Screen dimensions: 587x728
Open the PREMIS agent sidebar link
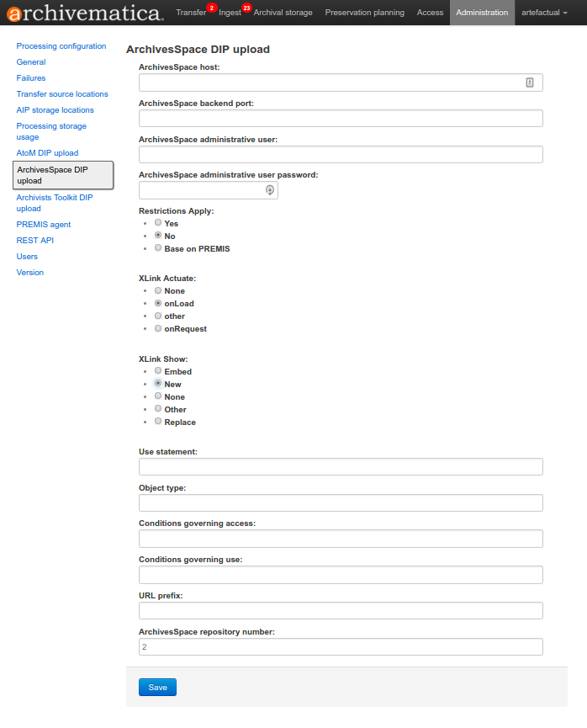pyautogui.click(x=44, y=225)
